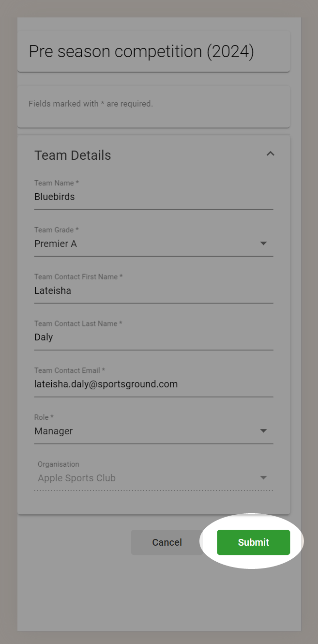Click the required fields notice text
Screen dimensions: 318x644
pos(91,104)
